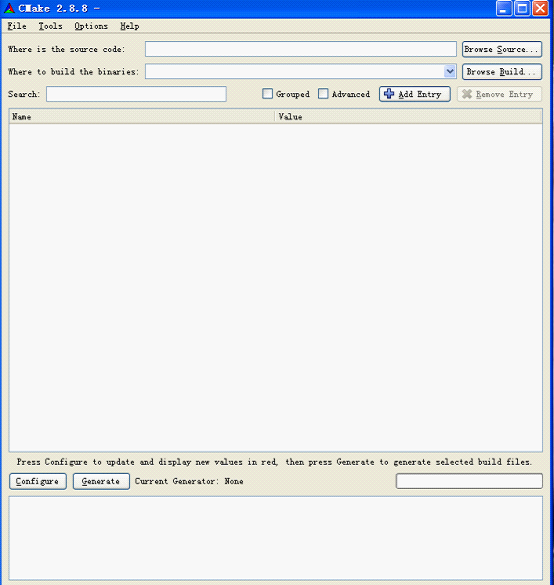Enable the Advanced checkbox
The width and height of the screenshot is (554, 585).
[x=323, y=94]
